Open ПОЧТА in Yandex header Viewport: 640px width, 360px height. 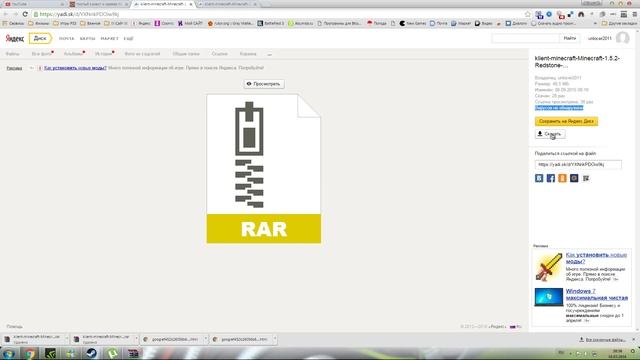coord(67,38)
